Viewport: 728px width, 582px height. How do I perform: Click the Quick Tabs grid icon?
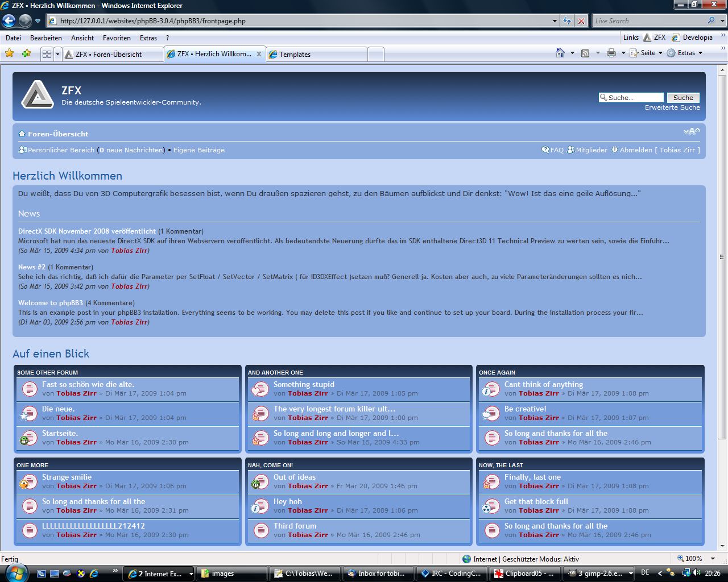[x=47, y=54]
